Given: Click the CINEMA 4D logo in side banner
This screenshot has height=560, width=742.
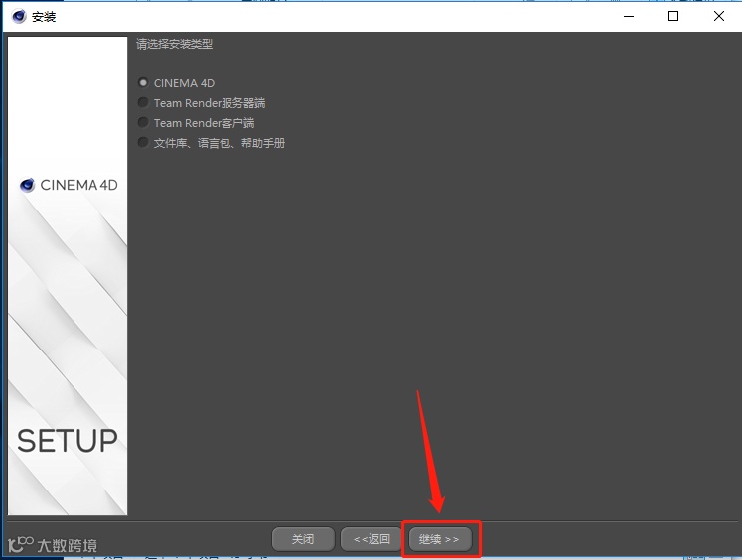Looking at the screenshot, I should 69,185.
